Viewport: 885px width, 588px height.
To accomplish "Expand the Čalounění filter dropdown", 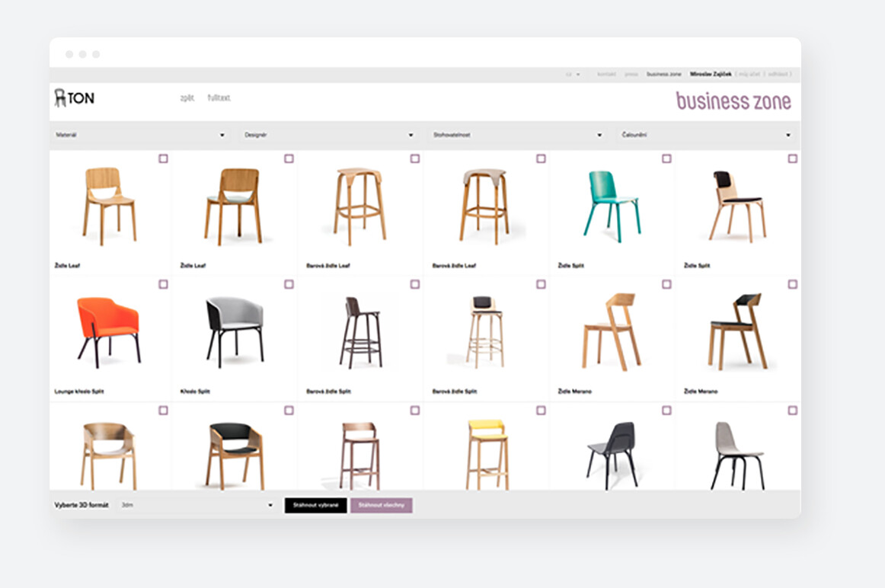I will [x=705, y=135].
